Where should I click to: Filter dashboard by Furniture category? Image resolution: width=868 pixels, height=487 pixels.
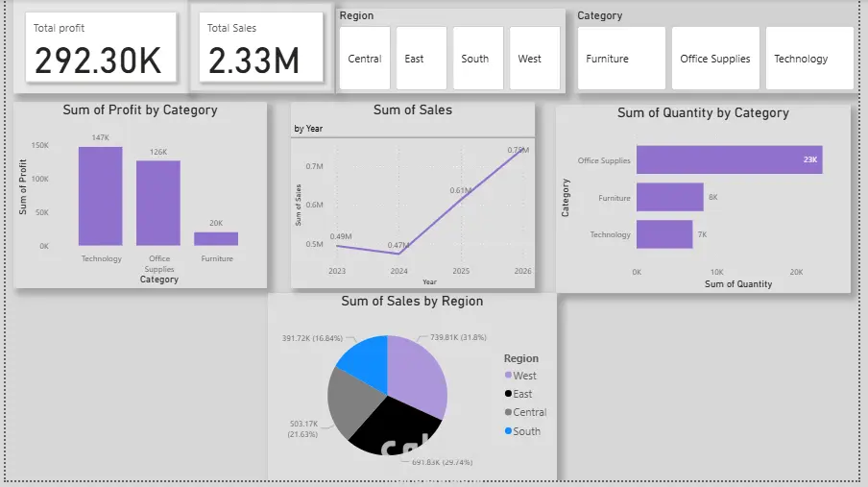621,59
